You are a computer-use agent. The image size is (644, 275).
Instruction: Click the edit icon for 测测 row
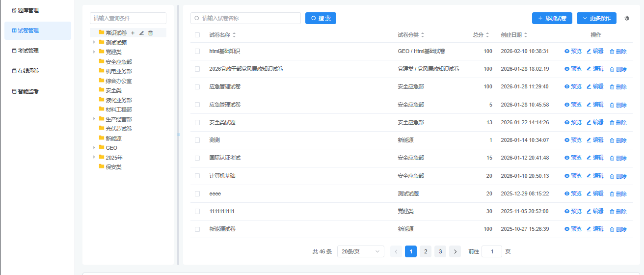[x=589, y=140]
